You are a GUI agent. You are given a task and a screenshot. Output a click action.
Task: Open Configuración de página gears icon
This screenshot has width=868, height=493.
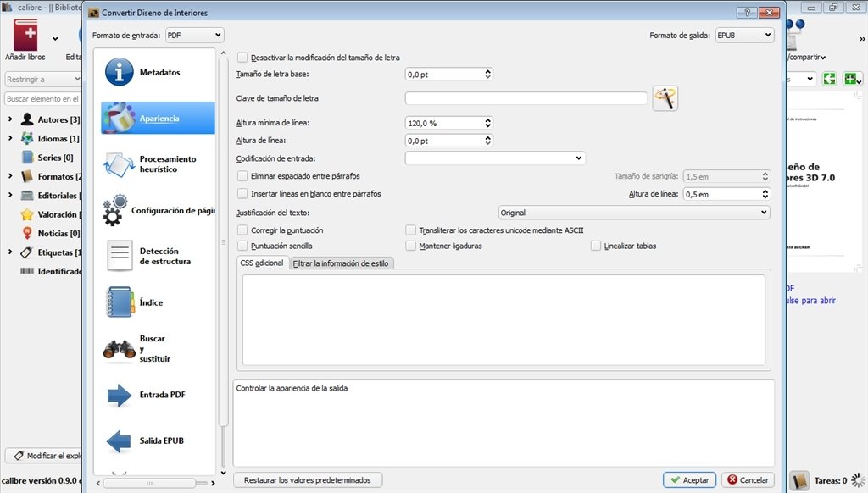[115, 210]
